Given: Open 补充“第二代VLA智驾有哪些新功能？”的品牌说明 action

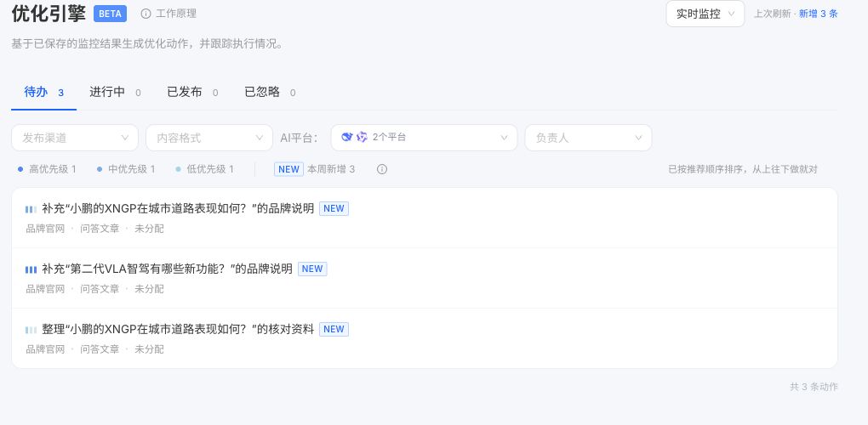Looking at the screenshot, I should coord(424,278).
